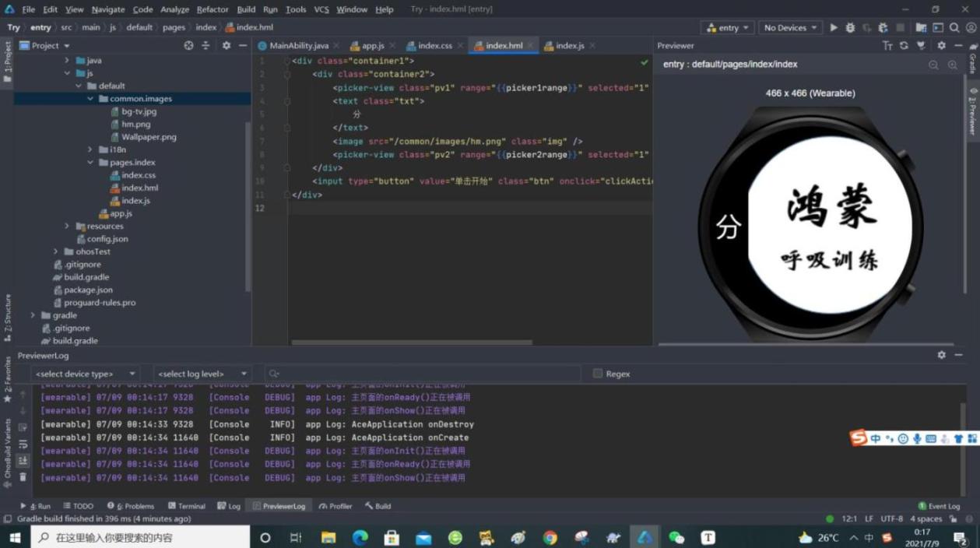Open Project panel settings gear

[x=227, y=46]
